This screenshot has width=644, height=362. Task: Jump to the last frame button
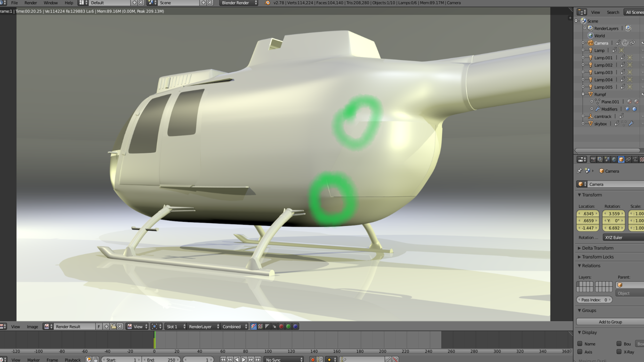click(258, 360)
